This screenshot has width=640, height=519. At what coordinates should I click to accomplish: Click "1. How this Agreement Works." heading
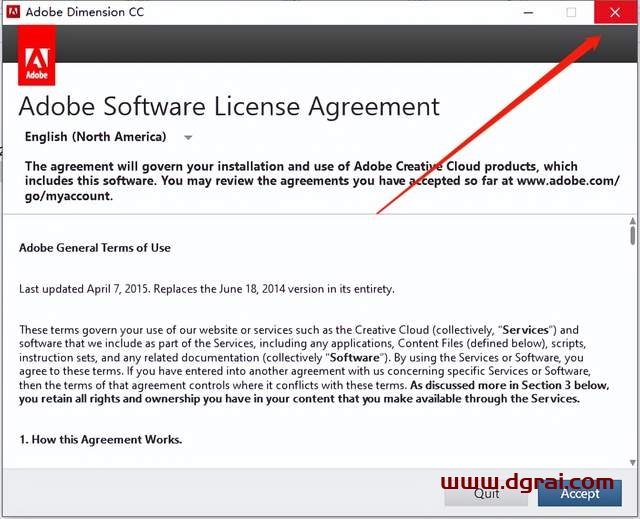101,439
